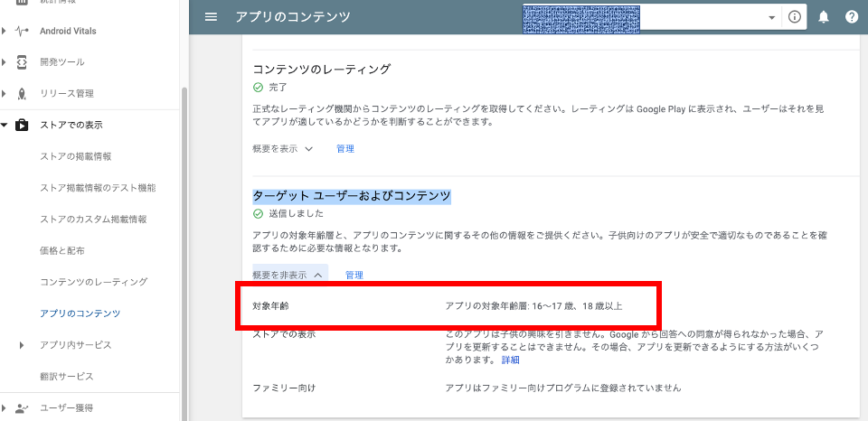868x421 pixels.
Task: Click the ユーザー獲得 people icon
Action: point(22,408)
